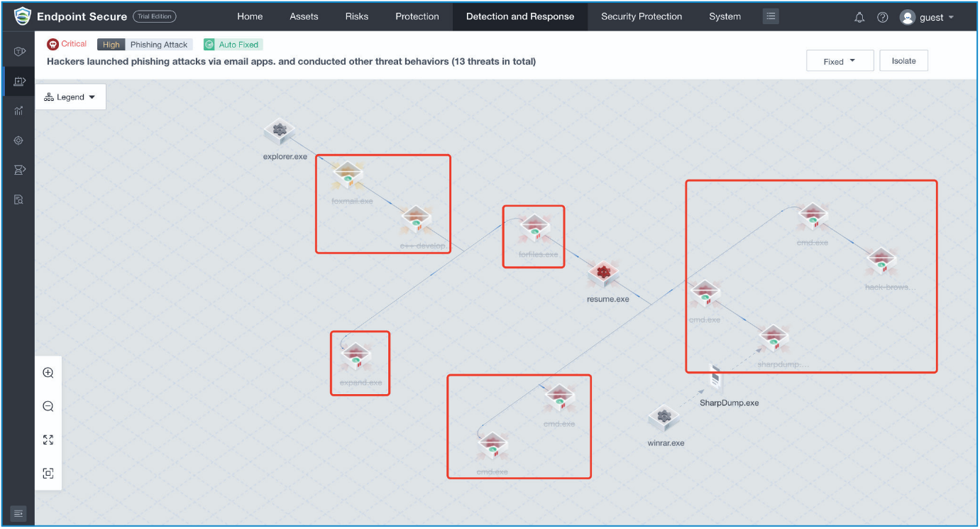The height and width of the screenshot is (529, 980).
Task: Zoom out of the graph
Action: [x=48, y=406]
